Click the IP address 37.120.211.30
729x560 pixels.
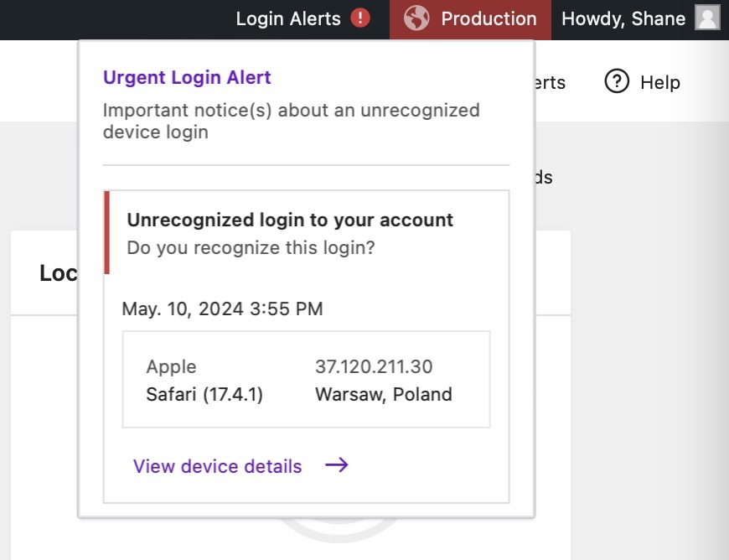[374, 366]
